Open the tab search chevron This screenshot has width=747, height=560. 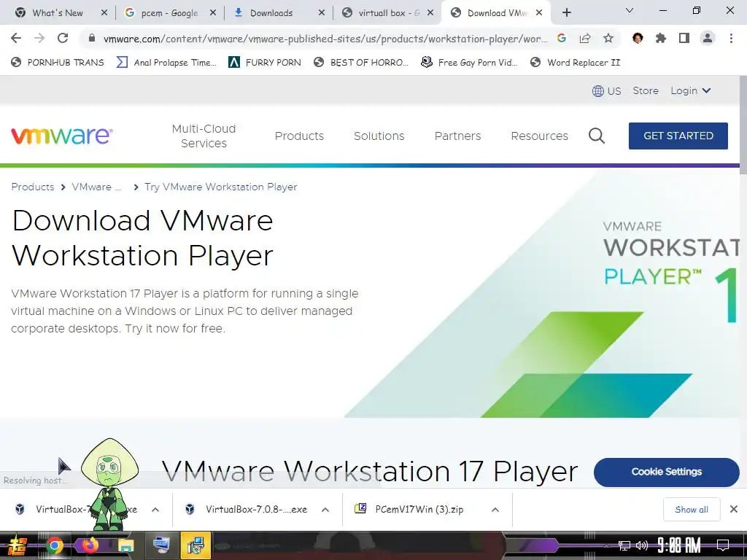coord(630,10)
